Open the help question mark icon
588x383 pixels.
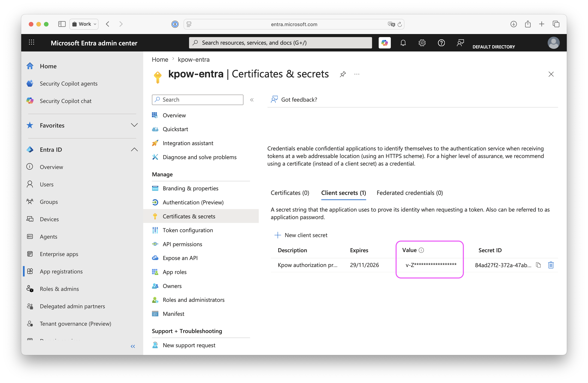[x=441, y=43]
